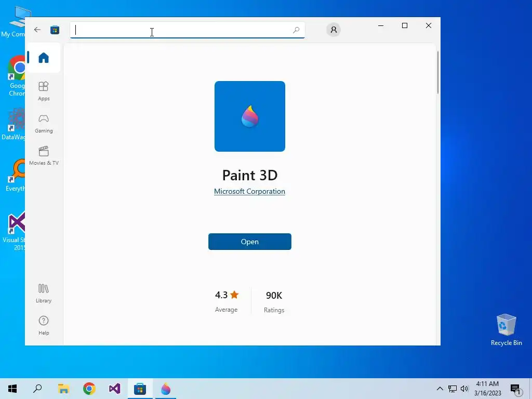The height and width of the screenshot is (399, 532).
Task: Maximize the Microsoft Store window
Action: pos(404,25)
